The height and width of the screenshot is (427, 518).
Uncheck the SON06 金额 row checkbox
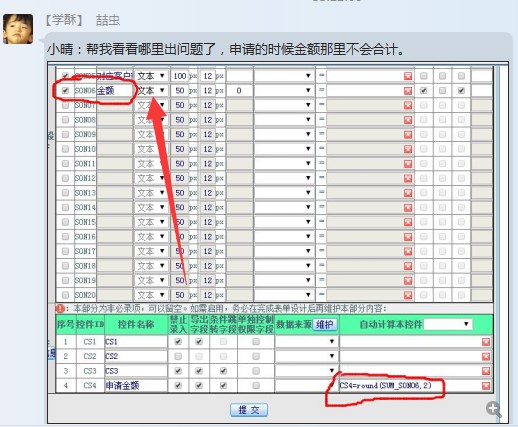pyautogui.click(x=65, y=90)
